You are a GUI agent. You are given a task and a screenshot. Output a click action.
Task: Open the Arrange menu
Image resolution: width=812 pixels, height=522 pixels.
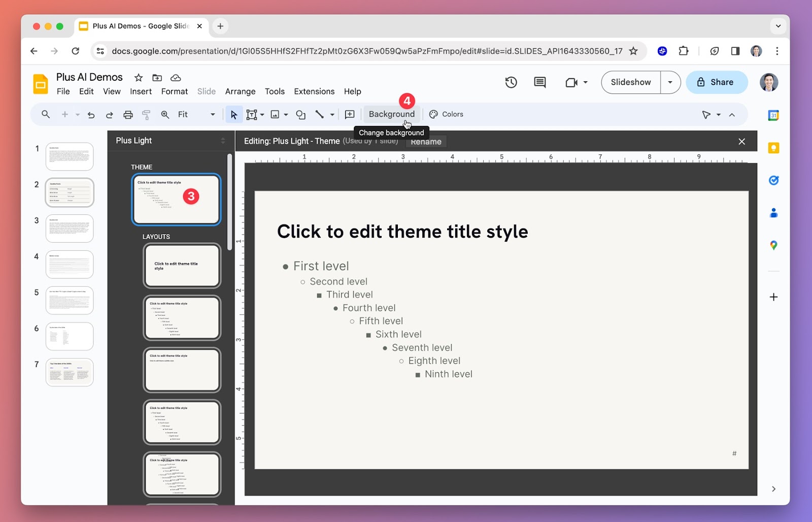(240, 91)
